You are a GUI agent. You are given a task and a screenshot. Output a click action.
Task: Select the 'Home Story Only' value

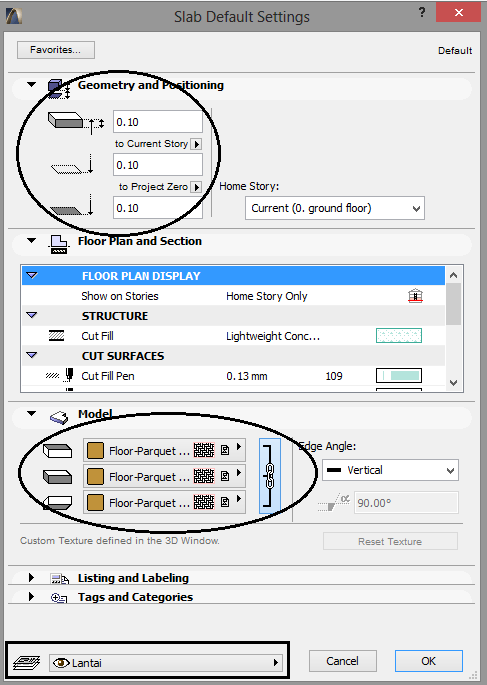click(x=267, y=296)
